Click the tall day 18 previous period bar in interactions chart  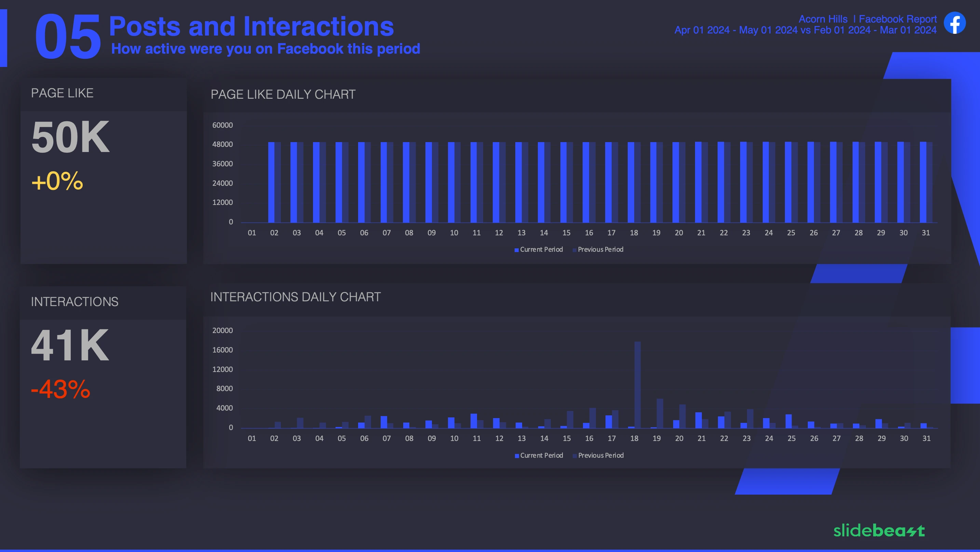(638, 385)
